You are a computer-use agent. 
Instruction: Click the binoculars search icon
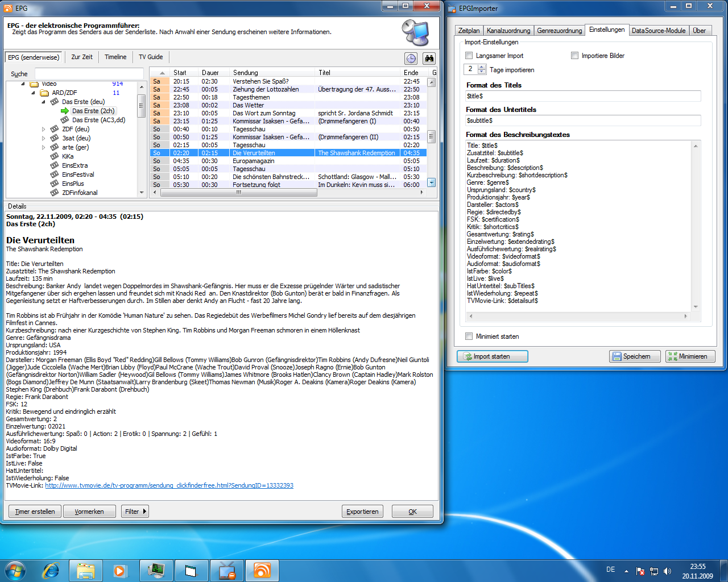[x=429, y=59]
